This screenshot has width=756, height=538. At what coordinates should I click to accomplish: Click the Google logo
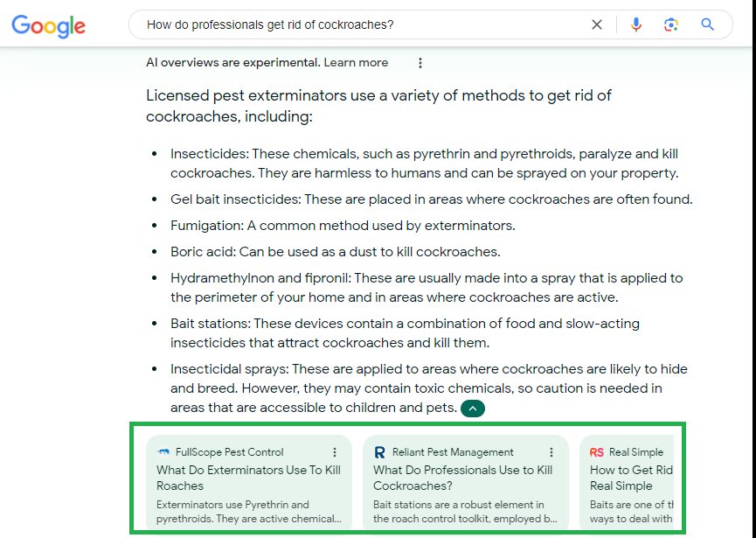(x=49, y=25)
